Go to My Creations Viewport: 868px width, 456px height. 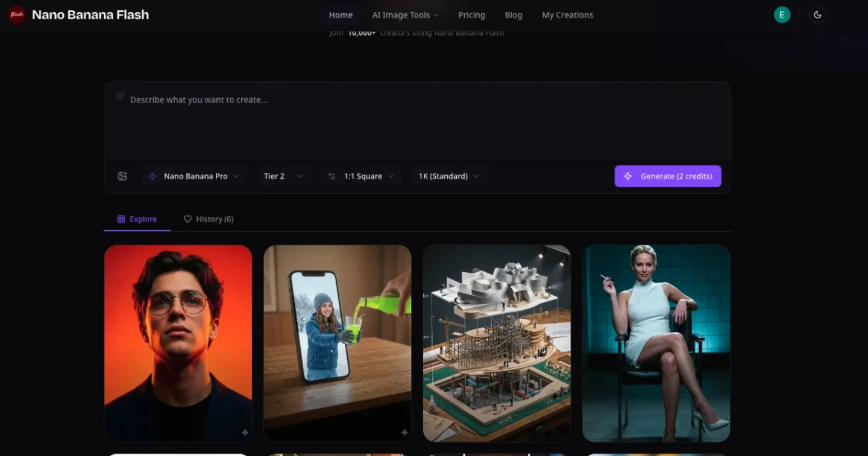point(567,14)
